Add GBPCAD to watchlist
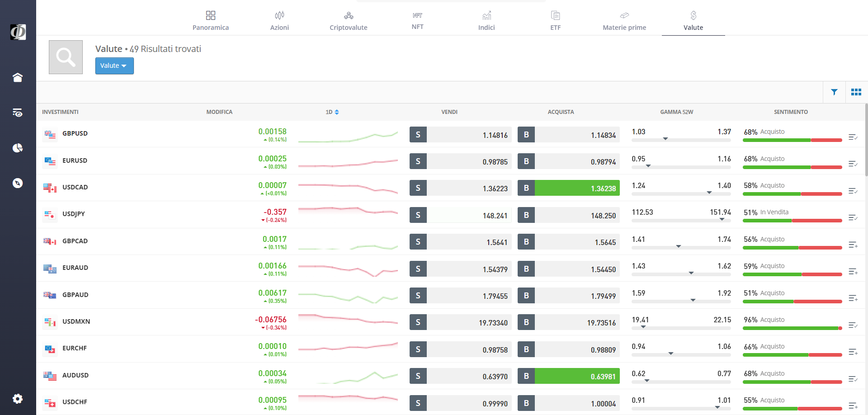Image resolution: width=868 pixels, height=415 pixels. [853, 245]
